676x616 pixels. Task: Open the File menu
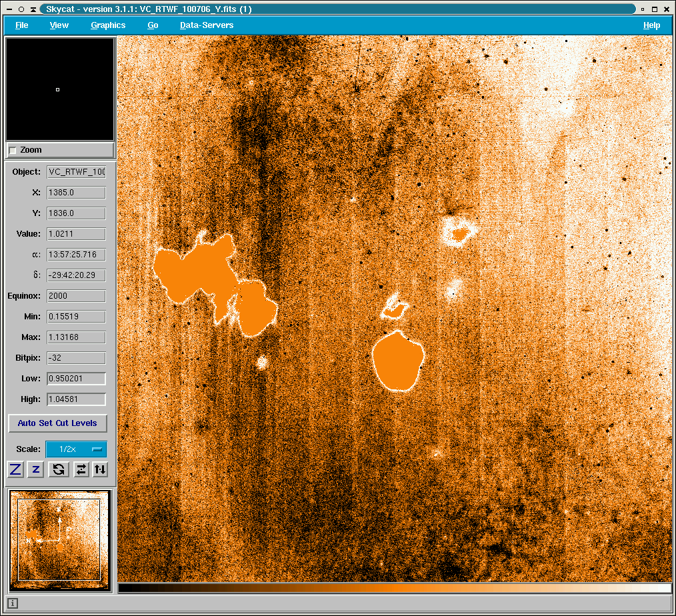[x=22, y=25]
